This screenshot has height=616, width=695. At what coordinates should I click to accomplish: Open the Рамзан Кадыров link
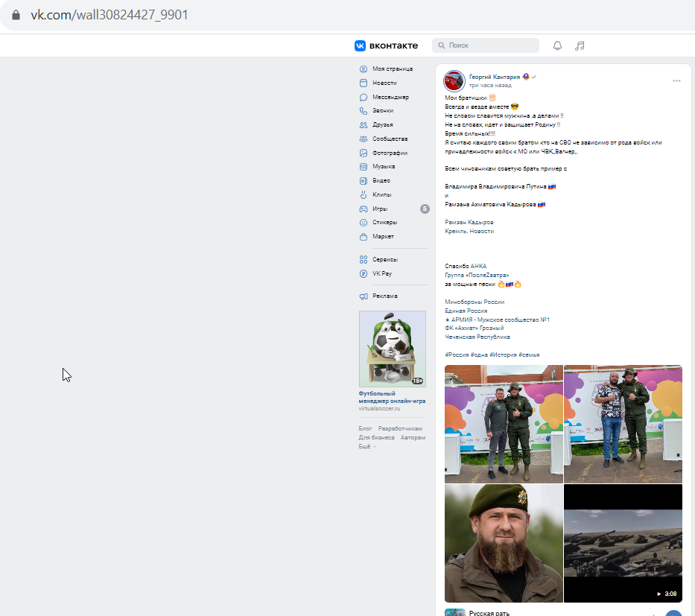coord(469,223)
